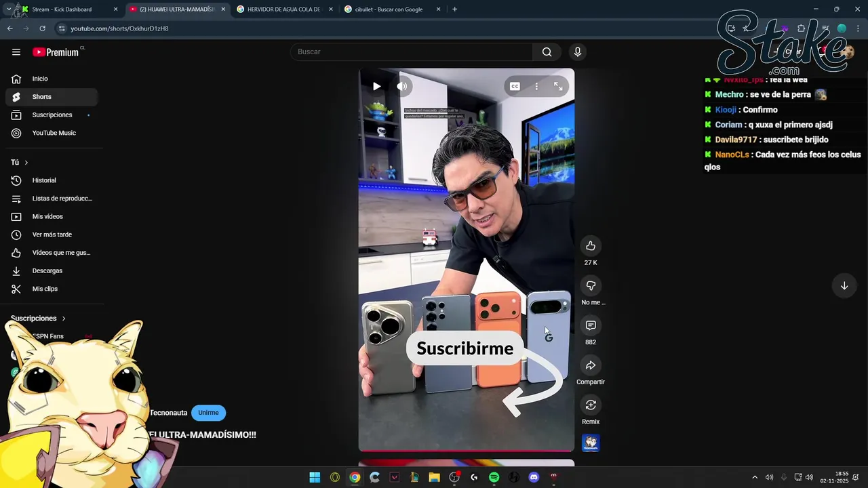Go to next Short with down arrow
The image size is (868, 488).
pyautogui.click(x=844, y=286)
